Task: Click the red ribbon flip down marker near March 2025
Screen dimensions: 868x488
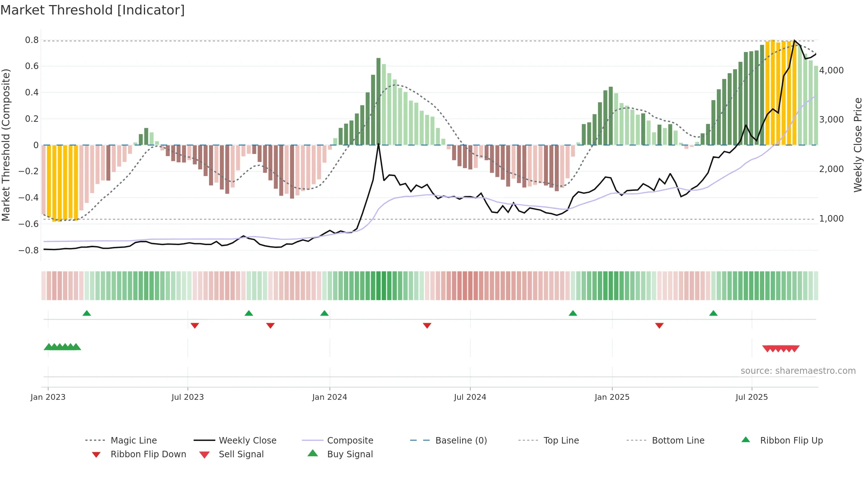Action: 659,326
